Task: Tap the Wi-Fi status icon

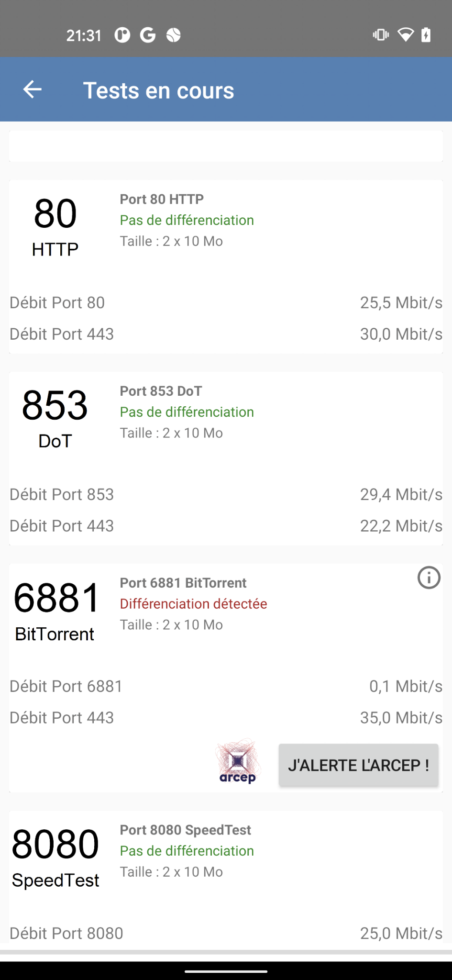Action: click(406, 35)
